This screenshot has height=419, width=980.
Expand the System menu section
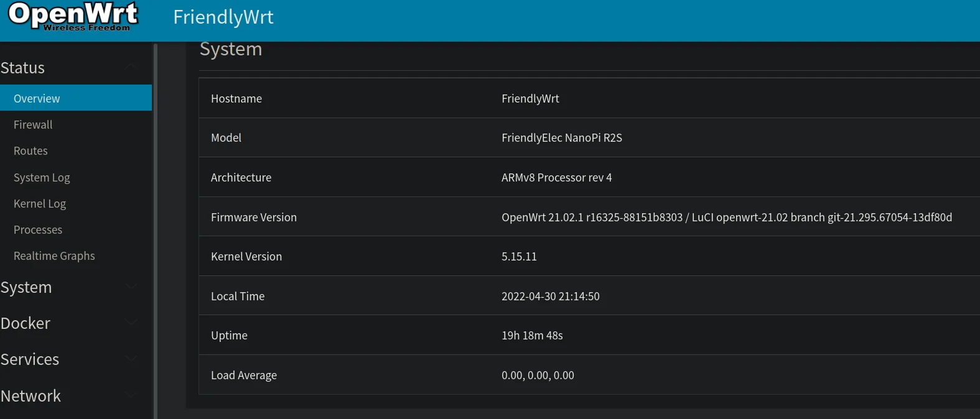tap(68, 287)
